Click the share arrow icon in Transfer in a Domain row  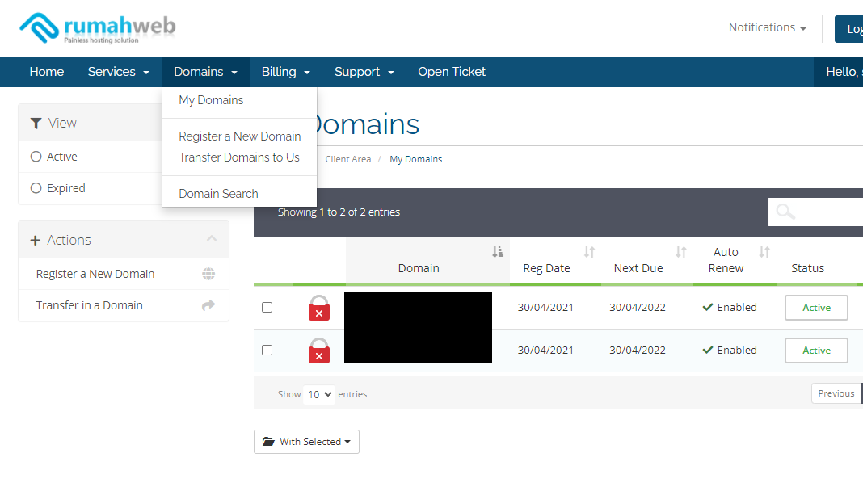[x=208, y=304]
